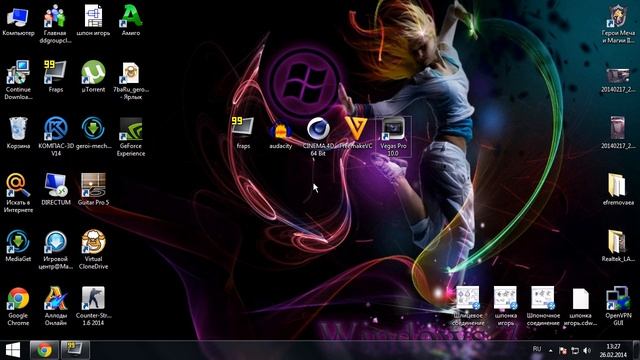Select the fraps icon in center group
Viewport: 640px width, 360px height.
(x=243, y=133)
